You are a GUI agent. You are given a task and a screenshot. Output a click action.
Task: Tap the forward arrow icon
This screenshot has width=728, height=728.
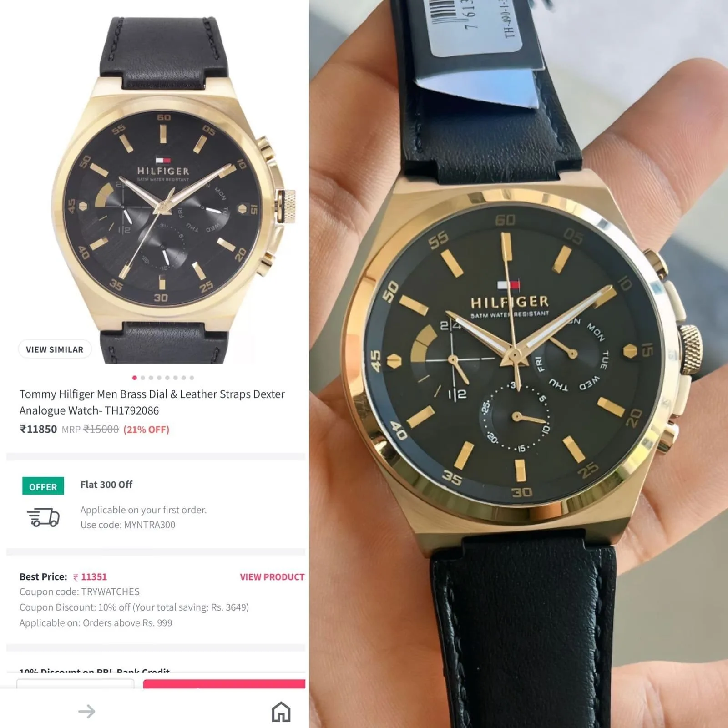[x=87, y=711]
